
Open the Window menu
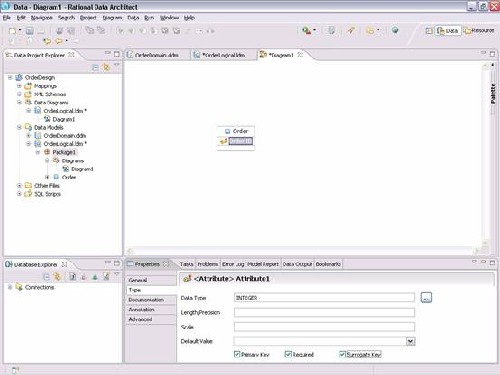pos(169,18)
